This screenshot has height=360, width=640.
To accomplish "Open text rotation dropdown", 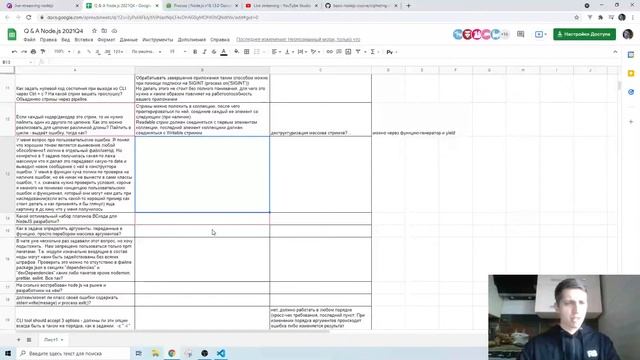I will 315,52.
